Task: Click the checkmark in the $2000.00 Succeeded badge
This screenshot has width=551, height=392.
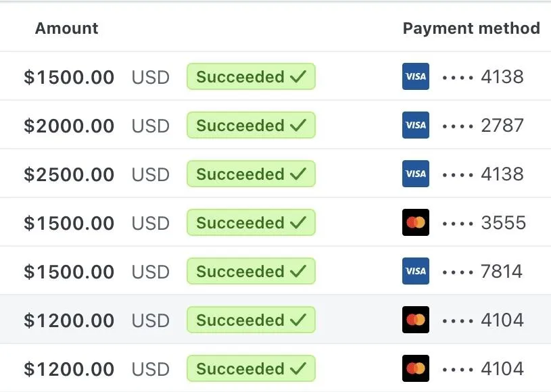Action: click(x=297, y=126)
